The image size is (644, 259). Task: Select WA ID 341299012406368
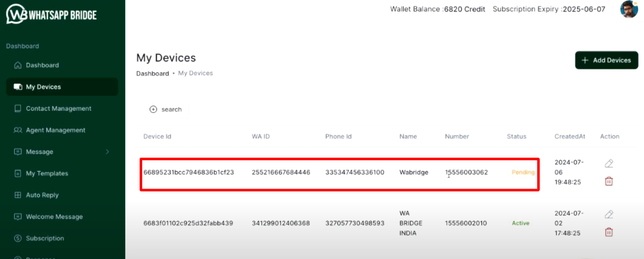tap(280, 224)
